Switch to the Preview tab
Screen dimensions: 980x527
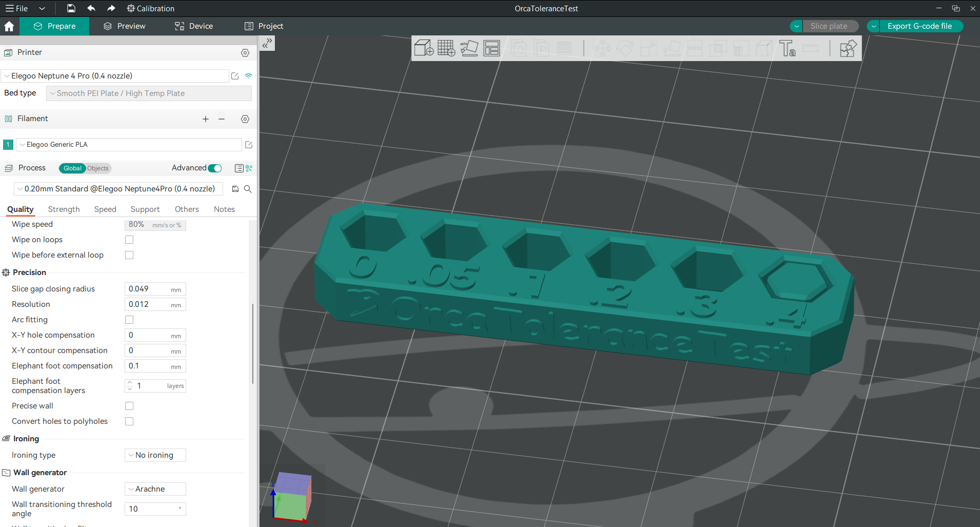pyautogui.click(x=124, y=26)
